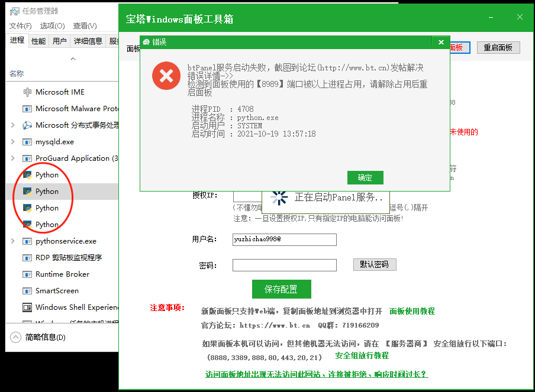Click the highlighted Python process icon
535x392 pixels.
coord(27,191)
